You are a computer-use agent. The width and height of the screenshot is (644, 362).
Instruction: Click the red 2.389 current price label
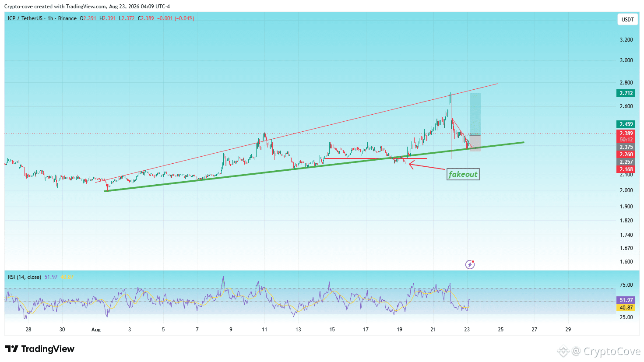(x=626, y=134)
